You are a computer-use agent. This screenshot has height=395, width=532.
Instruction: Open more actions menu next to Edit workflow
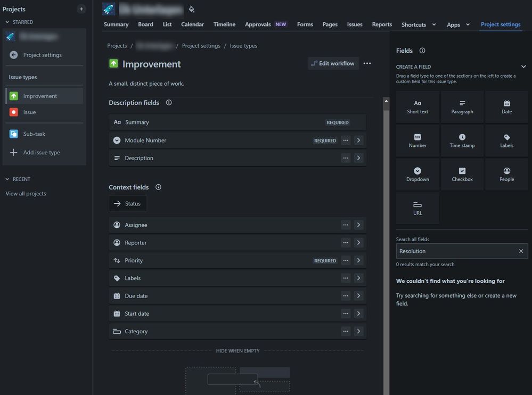click(x=367, y=63)
